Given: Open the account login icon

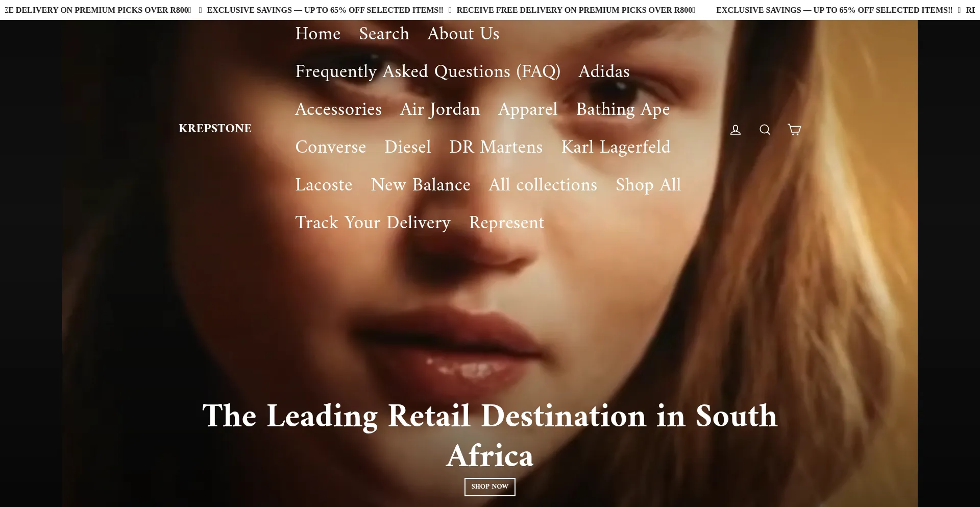Looking at the screenshot, I should pos(735,130).
